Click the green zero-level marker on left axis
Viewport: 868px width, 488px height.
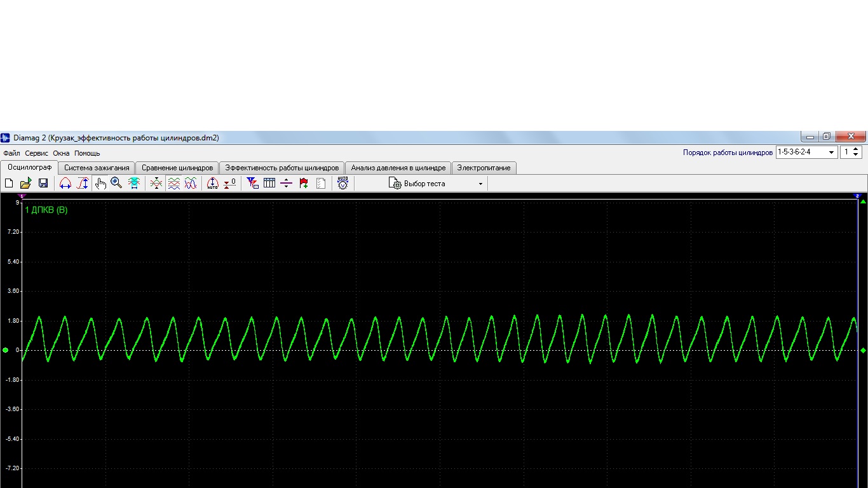[x=6, y=350]
